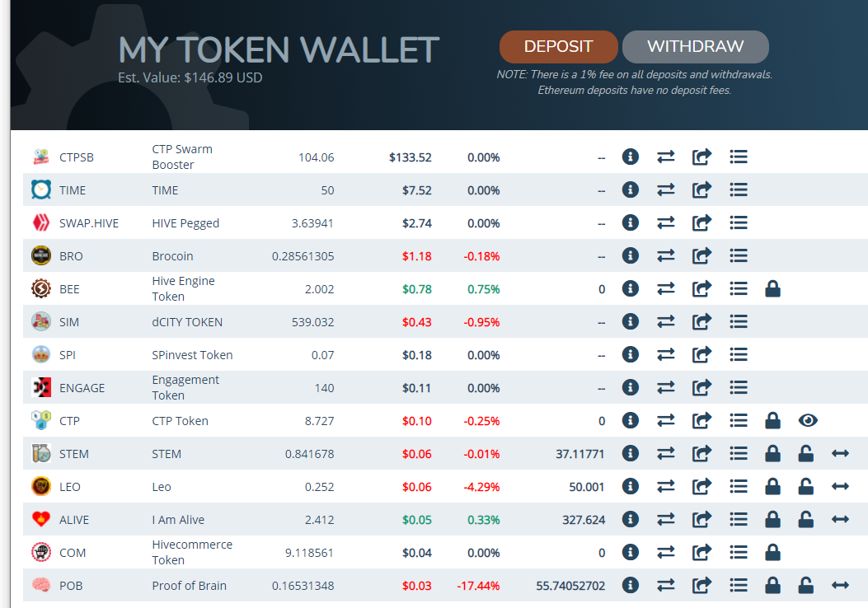Image resolution: width=868 pixels, height=608 pixels.
Task: Click the CTPSB token symbol
Action: 77,157
